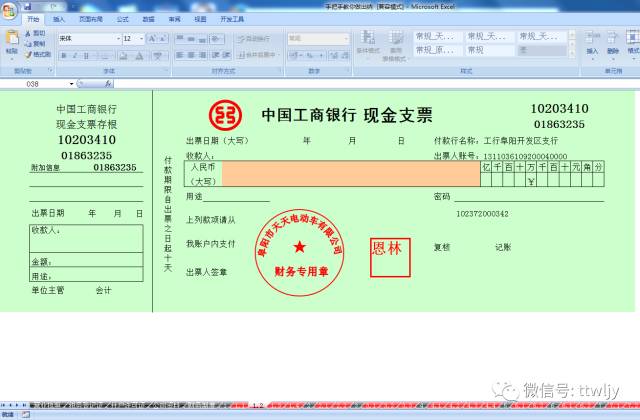The height and width of the screenshot is (420, 640).
Task: Center cell text horizontally
Action: click(x=191, y=55)
